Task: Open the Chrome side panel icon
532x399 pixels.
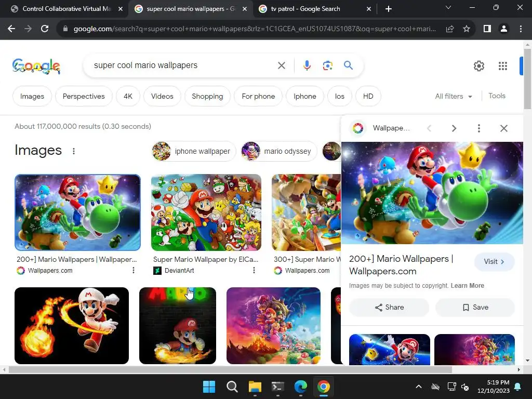Action: pyautogui.click(x=487, y=29)
